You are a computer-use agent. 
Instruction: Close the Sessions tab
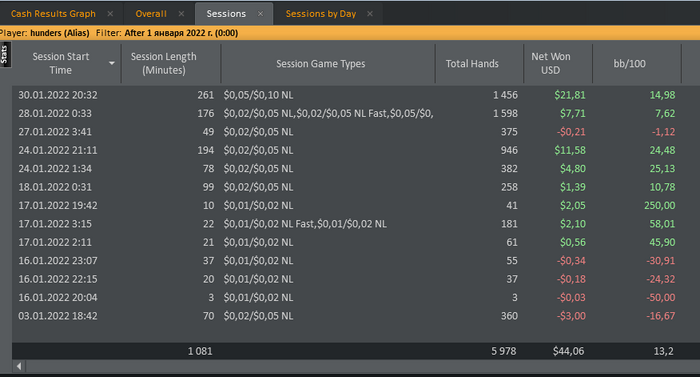click(260, 14)
